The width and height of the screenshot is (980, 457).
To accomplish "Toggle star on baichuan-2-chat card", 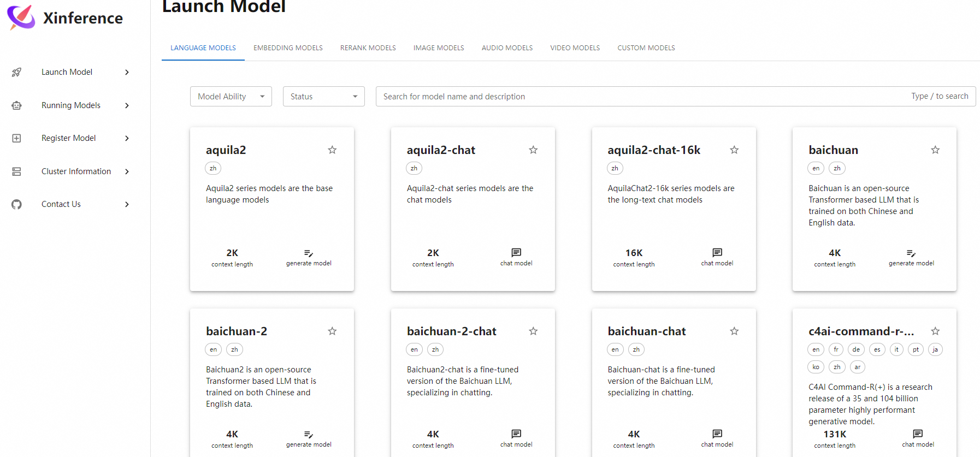I will [533, 331].
